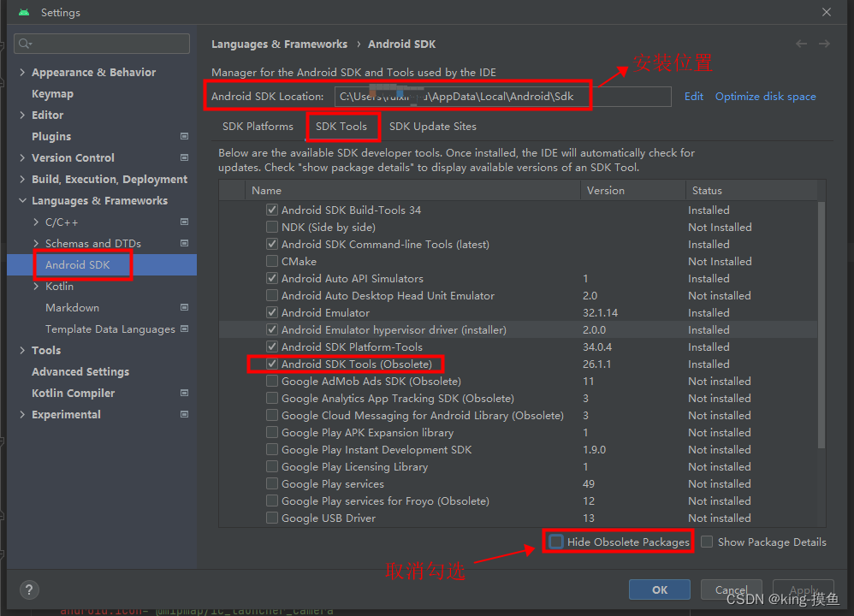Expand Schemas and DTDs node
This screenshot has height=616, width=854.
pyautogui.click(x=36, y=243)
